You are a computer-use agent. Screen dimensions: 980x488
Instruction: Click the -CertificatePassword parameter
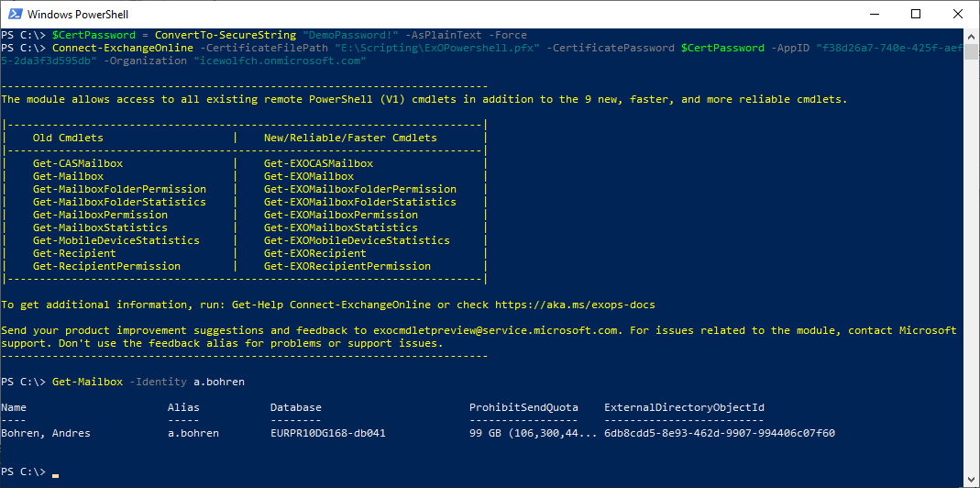coord(611,48)
